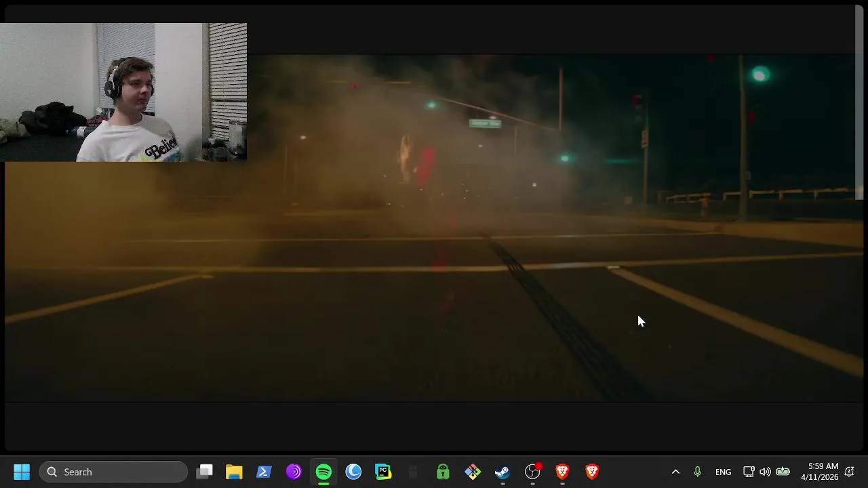Open the do-not-disturb notification bell
The image size is (868, 488).
850,472
